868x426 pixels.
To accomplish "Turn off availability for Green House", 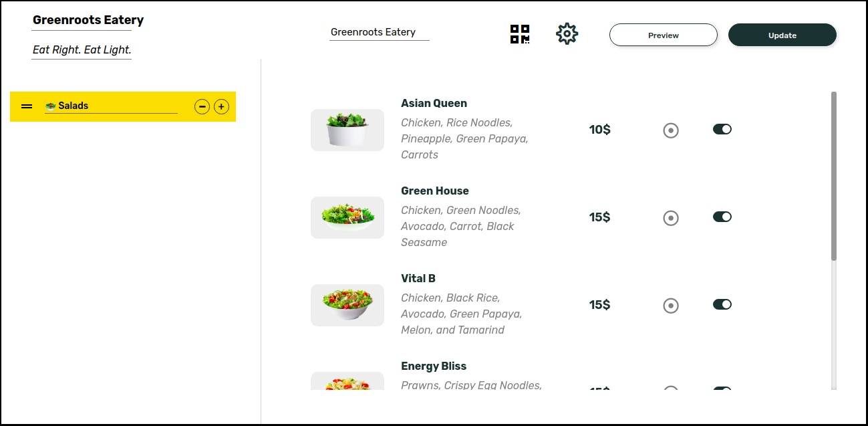I will click(722, 217).
